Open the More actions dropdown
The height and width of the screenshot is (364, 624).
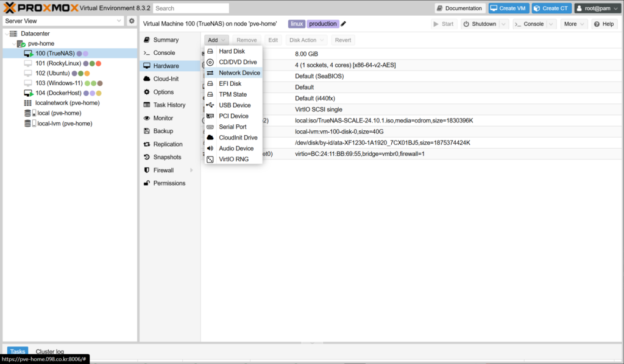[573, 24]
